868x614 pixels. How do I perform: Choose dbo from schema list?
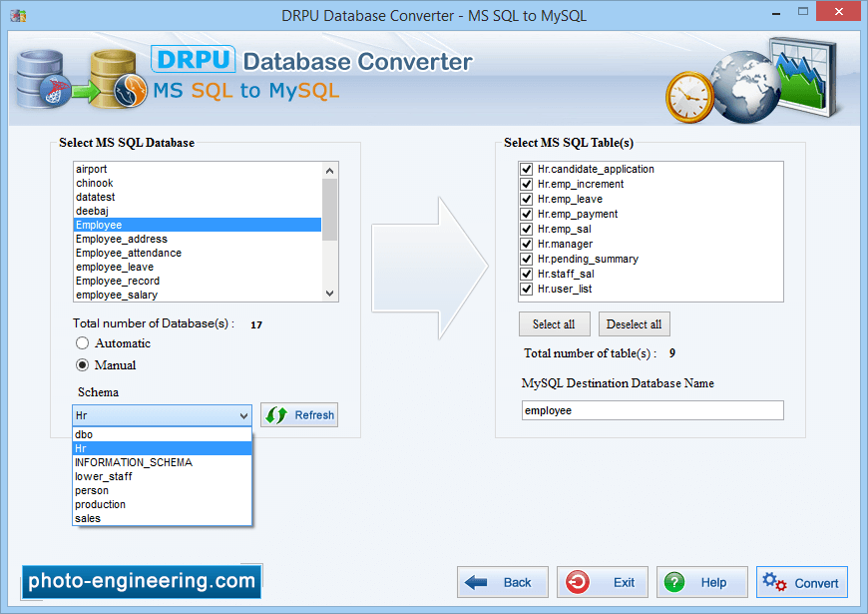tap(163, 434)
